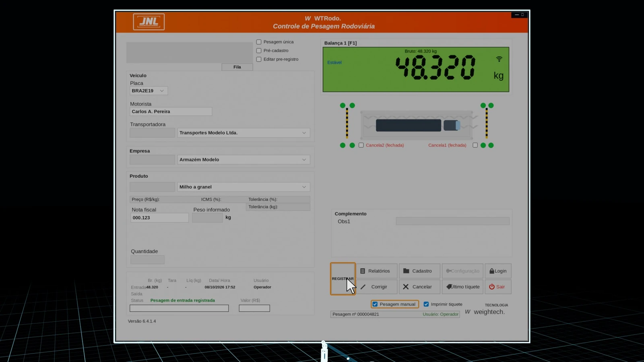
Task: Click the Login padlock button
Action: [x=498, y=271]
